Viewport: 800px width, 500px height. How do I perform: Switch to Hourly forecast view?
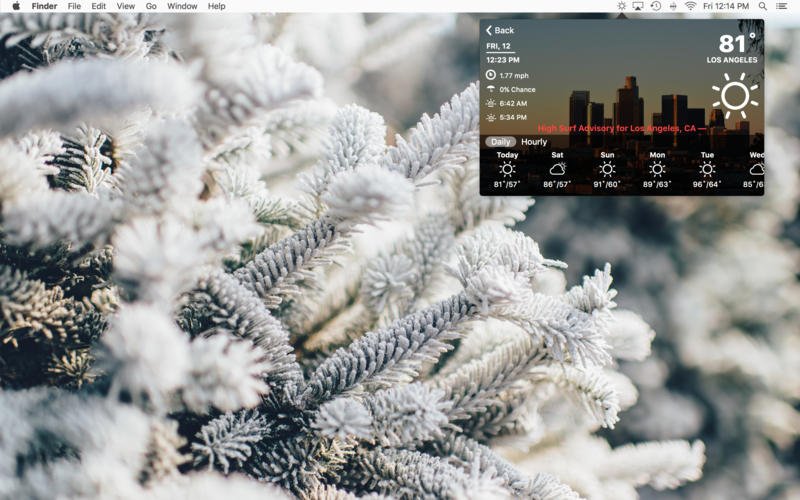pyautogui.click(x=534, y=142)
